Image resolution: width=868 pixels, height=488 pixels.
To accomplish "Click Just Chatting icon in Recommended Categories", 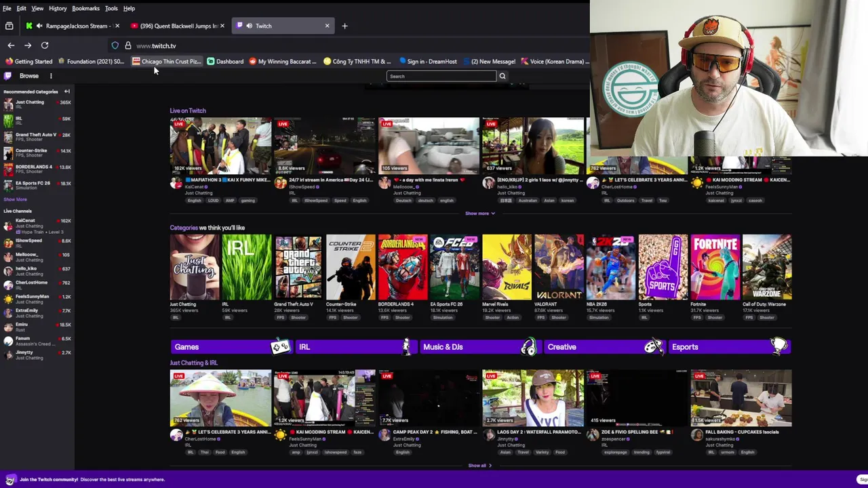I will pyautogui.click(x=8, y=104).
